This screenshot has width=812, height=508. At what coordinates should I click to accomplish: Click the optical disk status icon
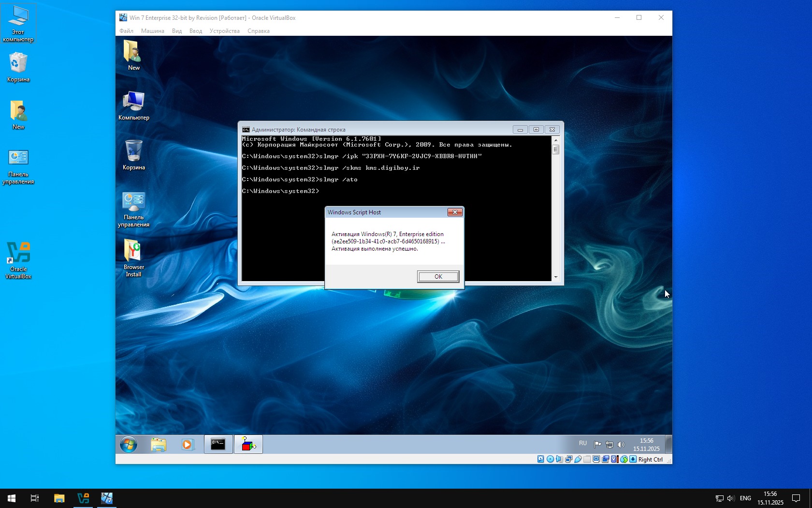tap(550, 459)
